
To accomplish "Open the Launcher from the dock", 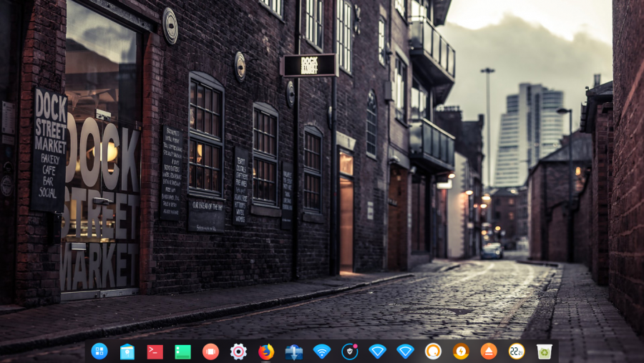I will 99,352.
